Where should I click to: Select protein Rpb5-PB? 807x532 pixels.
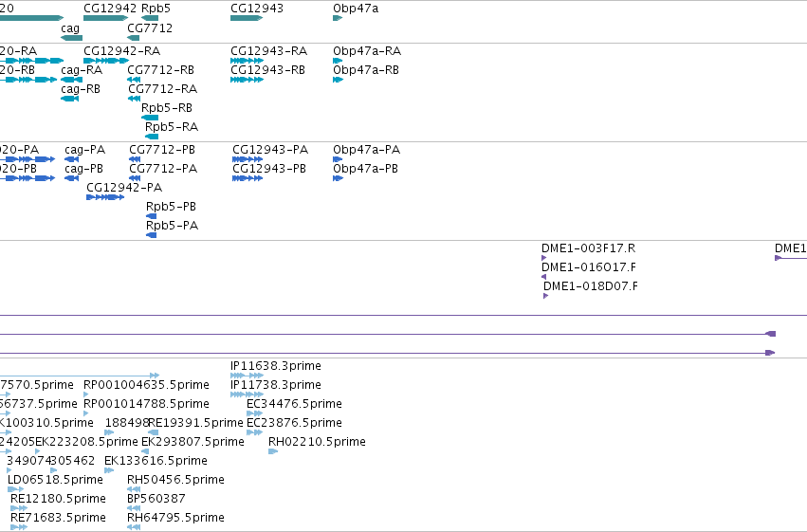click(x=171, y=207)
